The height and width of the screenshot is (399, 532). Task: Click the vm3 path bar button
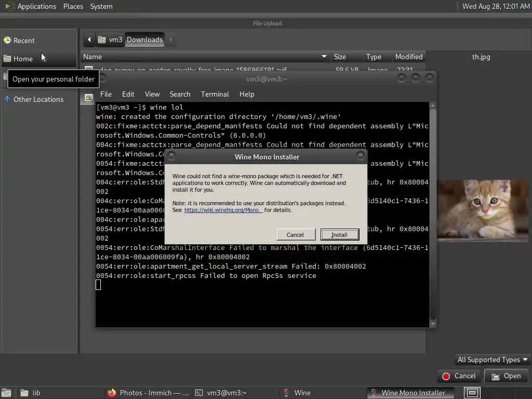(x=110, y=39)
